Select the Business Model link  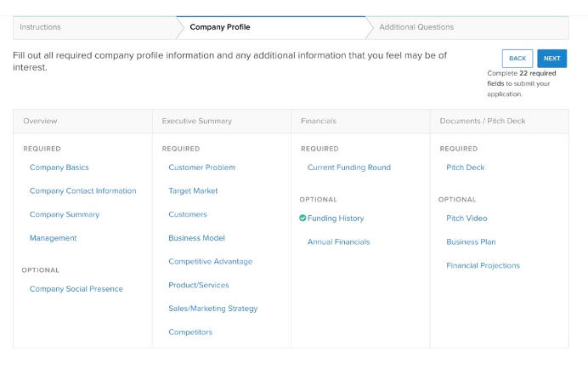pos(196,239)
